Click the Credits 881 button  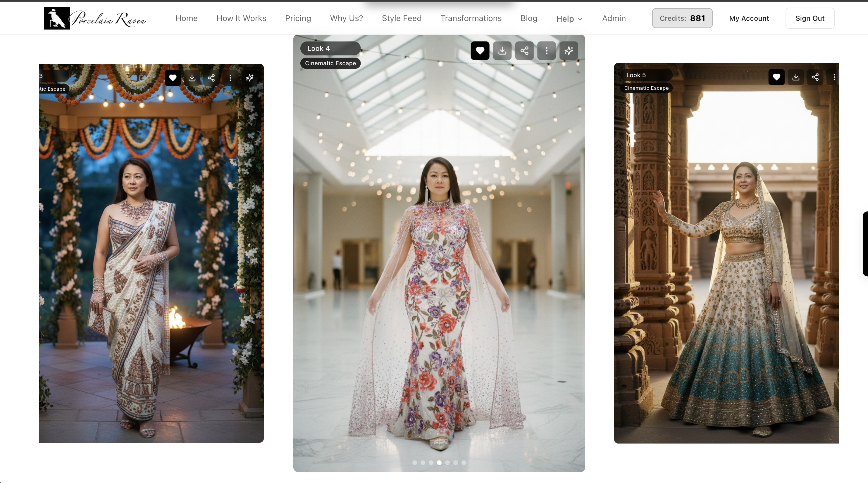[682, 18]
